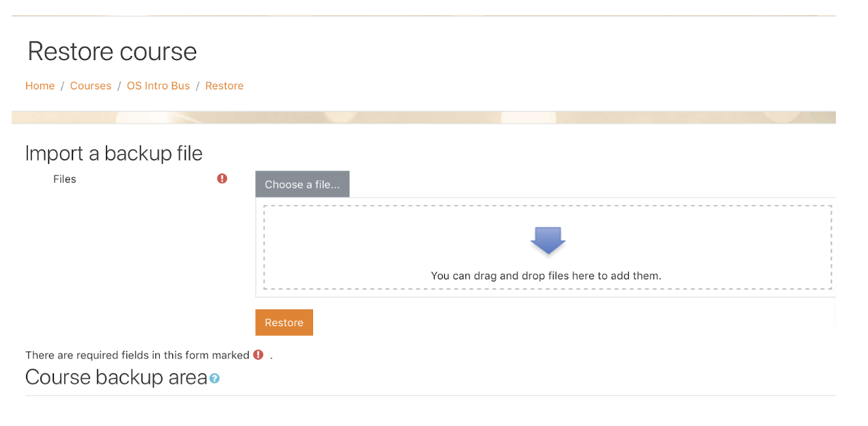Select Restore in the breadcrumb trail

coord(224,85)
